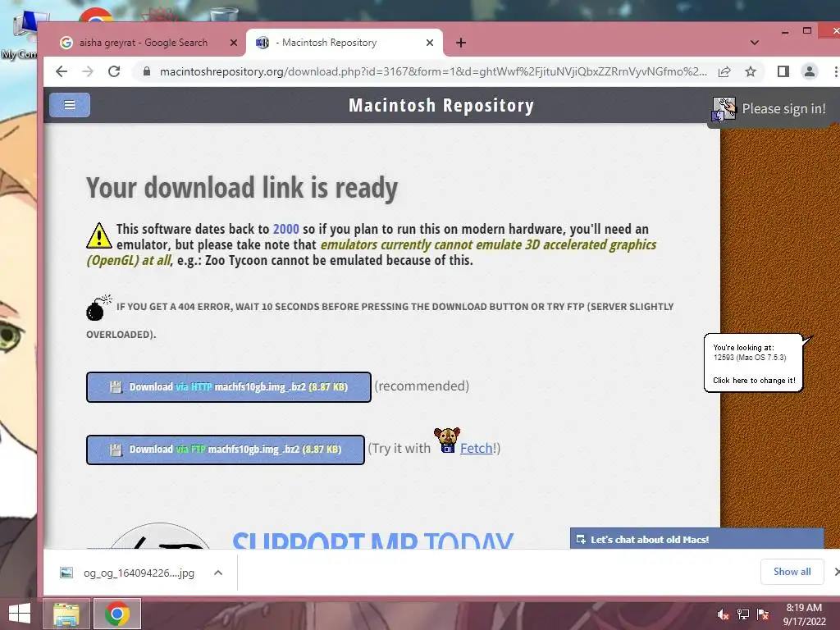
Task: Click the Chrome taskbar icon
Action: [117, 614]
